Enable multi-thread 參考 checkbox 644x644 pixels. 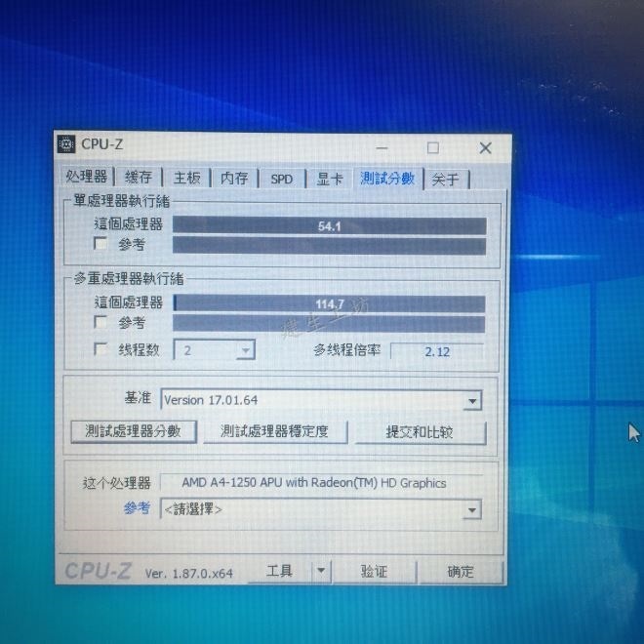click(101, 322)
